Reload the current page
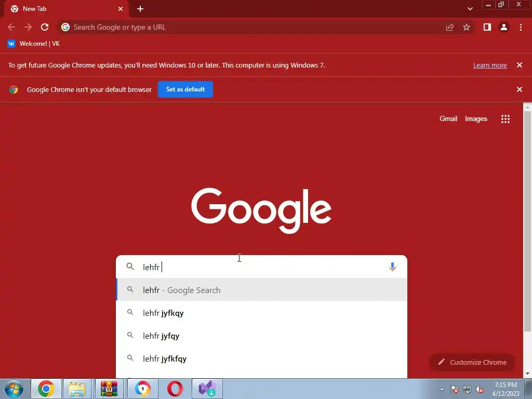This screenshot has width=532, height=399. [x=45, y=27]
